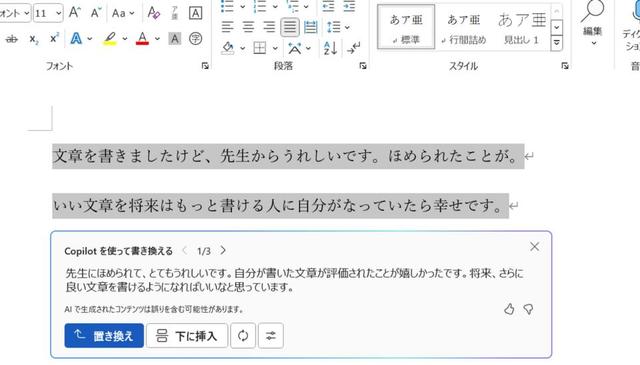This screenshot has width=640, height=365.
Task: Open the Styles pane dialog launcher
Action: tap(565, 65)
